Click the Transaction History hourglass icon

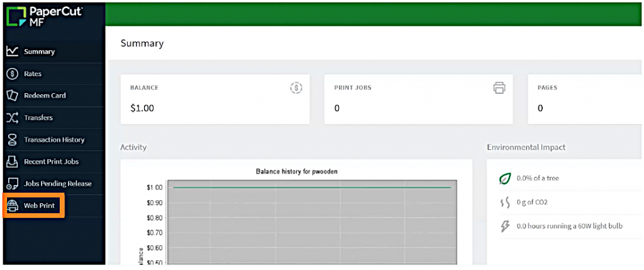click(x=12, y=140)
